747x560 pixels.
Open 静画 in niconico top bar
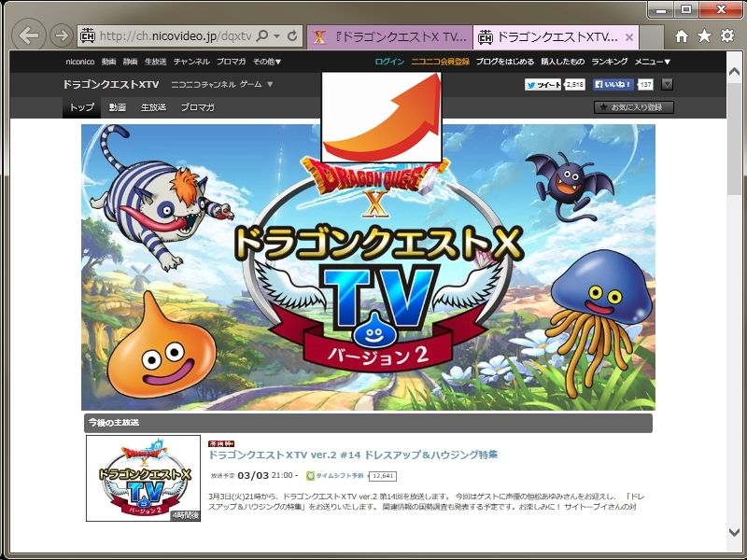coord(130,62)
